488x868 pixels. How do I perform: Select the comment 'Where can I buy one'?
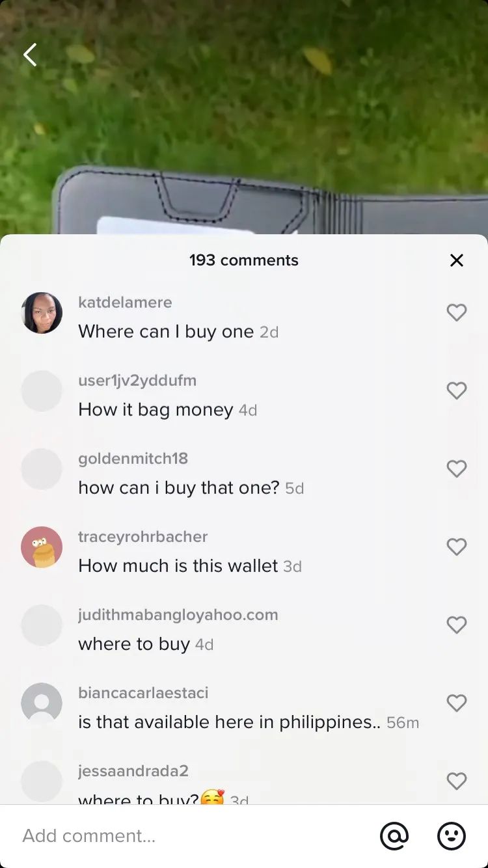(x=166, y=332)
